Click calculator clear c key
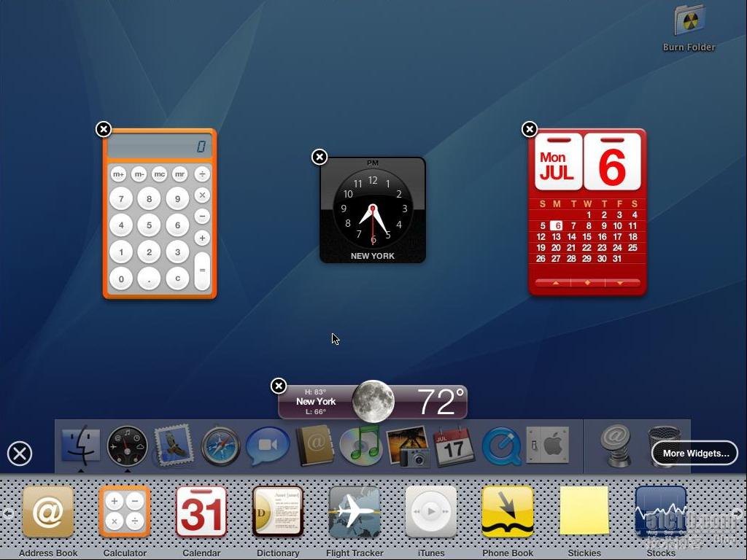The image size is (747, 560). [177, 279]
